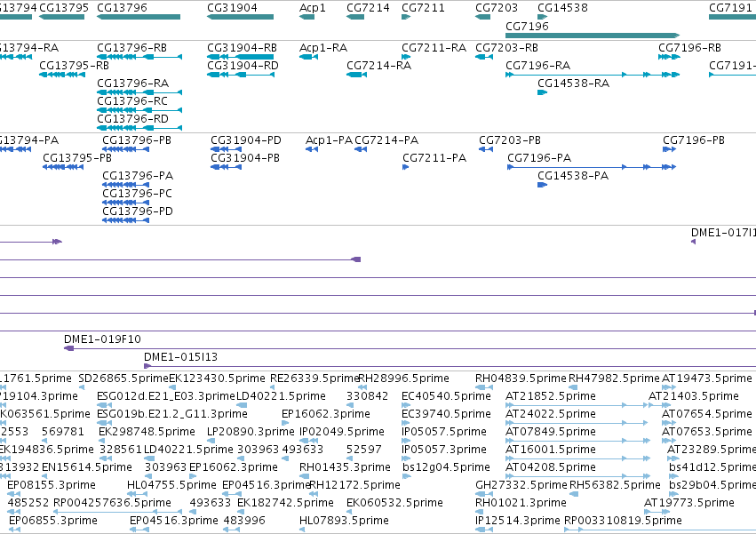Select EST EK123430.5prime
The image size is (756, 534).
[x=172, y=387]
